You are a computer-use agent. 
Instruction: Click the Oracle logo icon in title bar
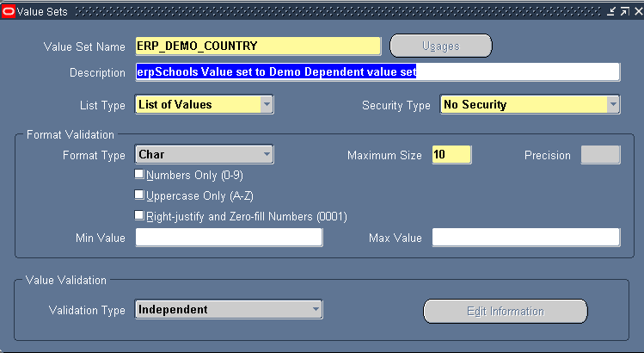pos(9,11)
